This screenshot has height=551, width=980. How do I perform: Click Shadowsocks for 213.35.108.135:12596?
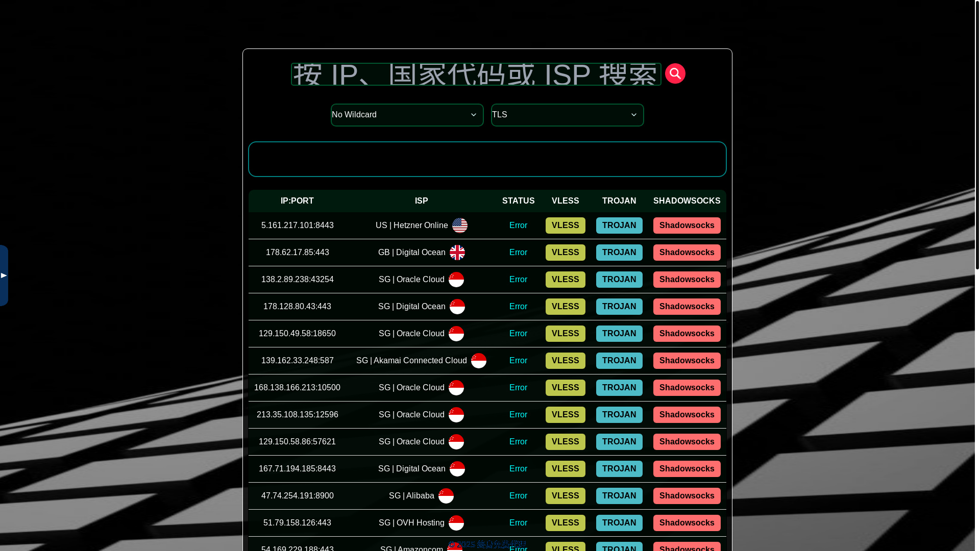pyautogui.click(x=687, y=415)
